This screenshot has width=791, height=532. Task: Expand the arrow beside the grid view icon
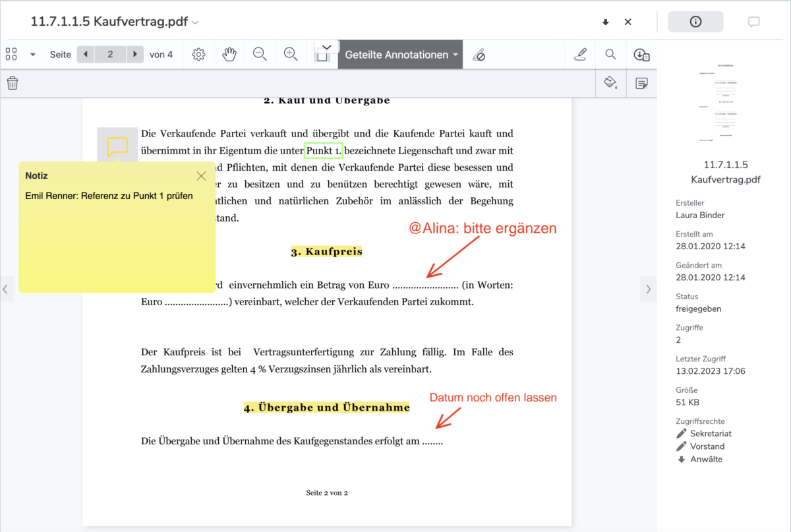tap(32, 55)
